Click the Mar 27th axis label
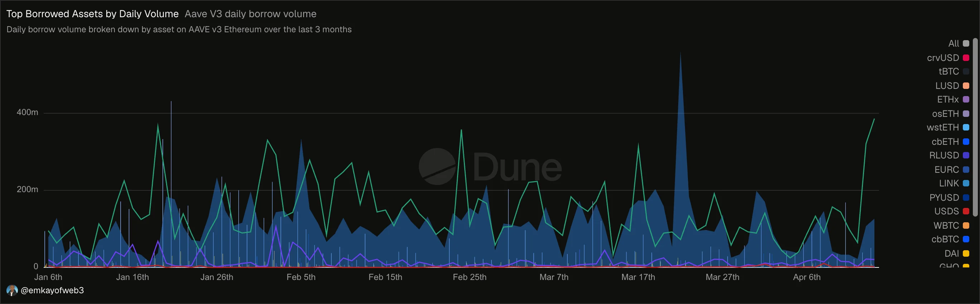Viewport: 980px width, 304px height. pyautogui.click(x=722, y=277)
